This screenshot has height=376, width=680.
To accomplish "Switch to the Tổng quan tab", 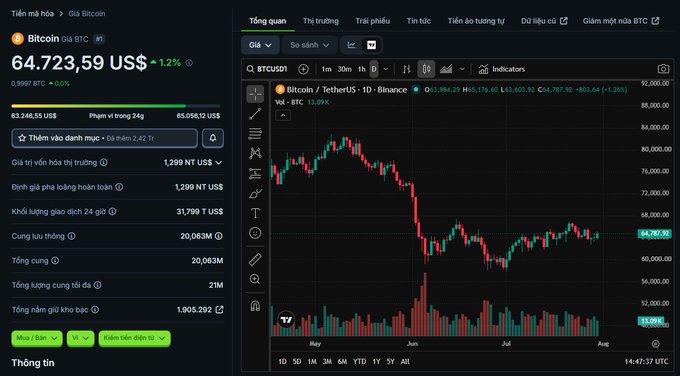I will click(268, 21).
